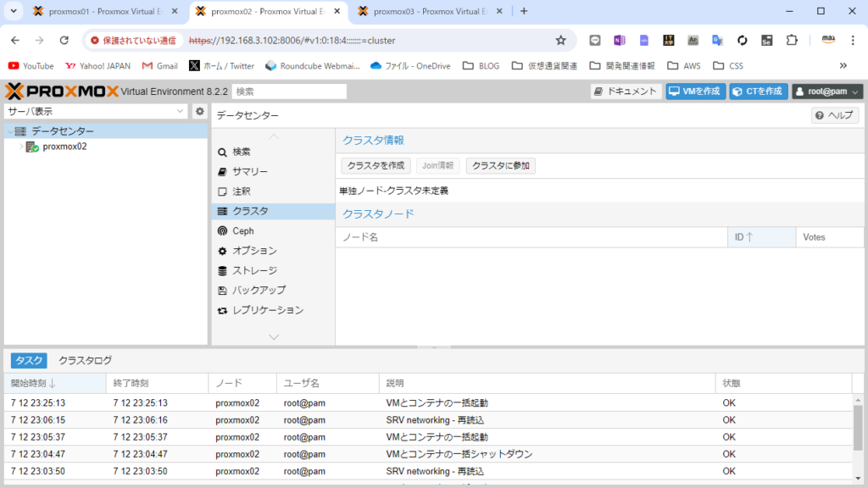Select the proxmox02 node in tree
Image resolution: width=868 pixels, height=488 pixels.
click(64, 147)
